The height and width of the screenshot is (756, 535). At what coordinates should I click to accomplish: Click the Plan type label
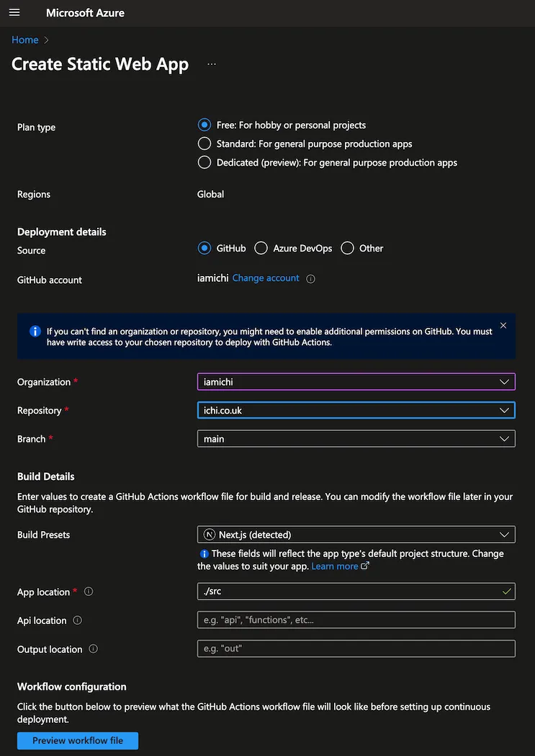[36, 128]
